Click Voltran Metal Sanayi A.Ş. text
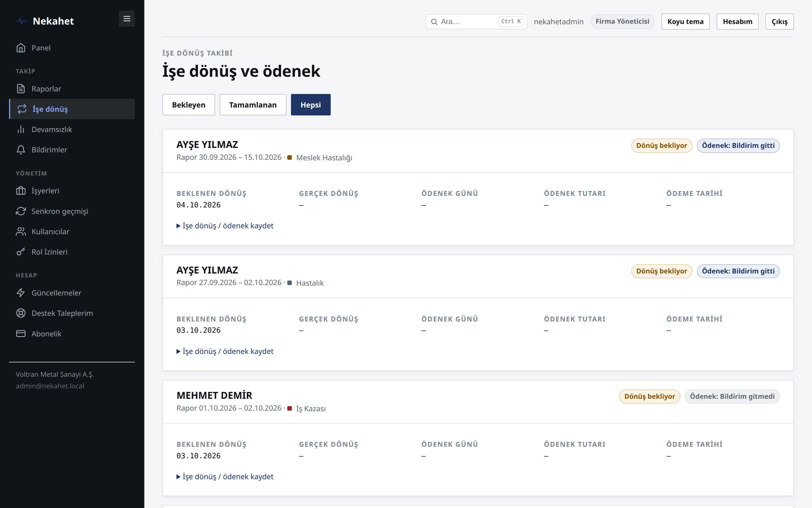Viewport: 812px width, 508px height. (55, 374)
